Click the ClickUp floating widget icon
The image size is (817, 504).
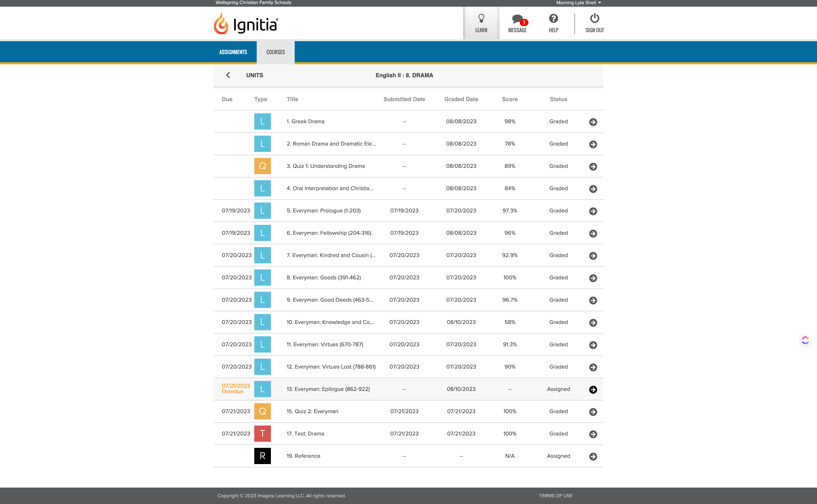coord(805,340)
